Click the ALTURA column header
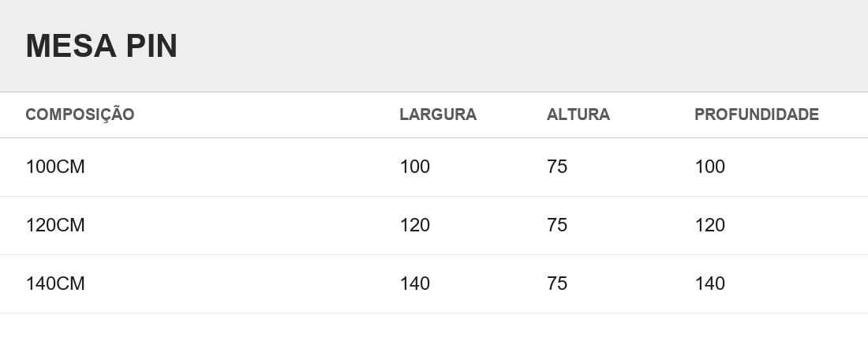Screen dimensions: 868x338 (578, 115)
